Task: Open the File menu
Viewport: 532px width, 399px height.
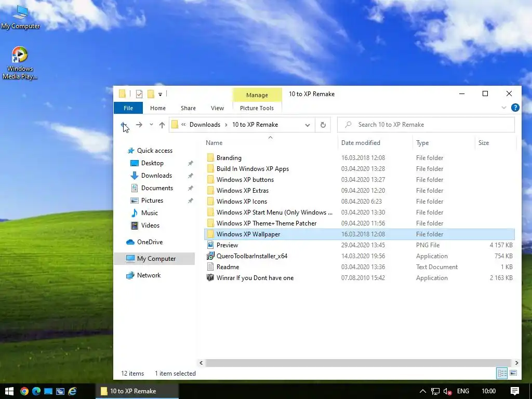Action: click(128, 108)
